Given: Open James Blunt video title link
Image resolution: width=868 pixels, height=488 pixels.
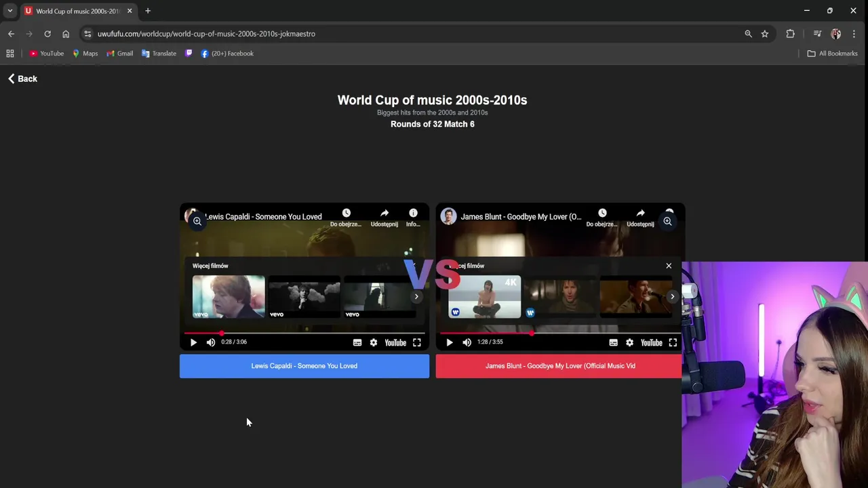Looking at the screenshot, I should (x=521, y=217).
